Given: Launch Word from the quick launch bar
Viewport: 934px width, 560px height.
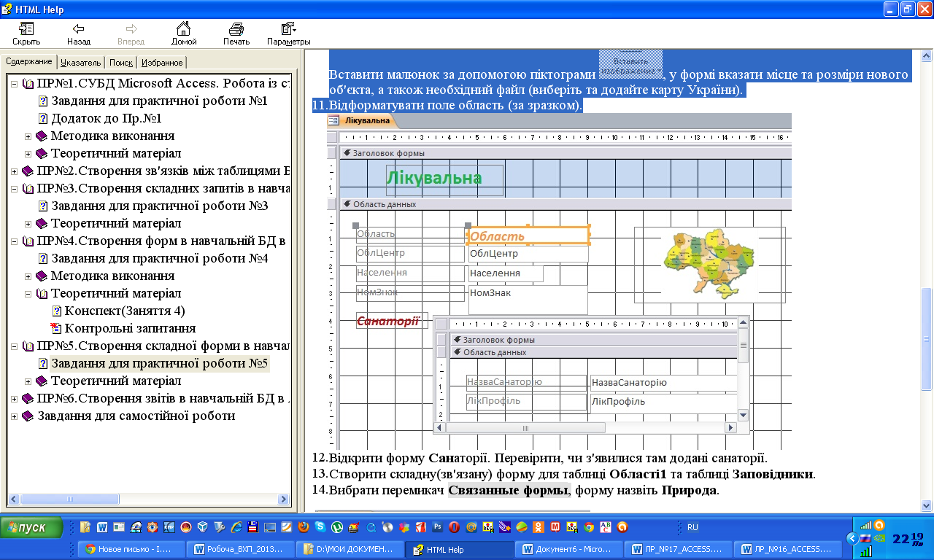Looking at the screenshot, I should (102, 527).
